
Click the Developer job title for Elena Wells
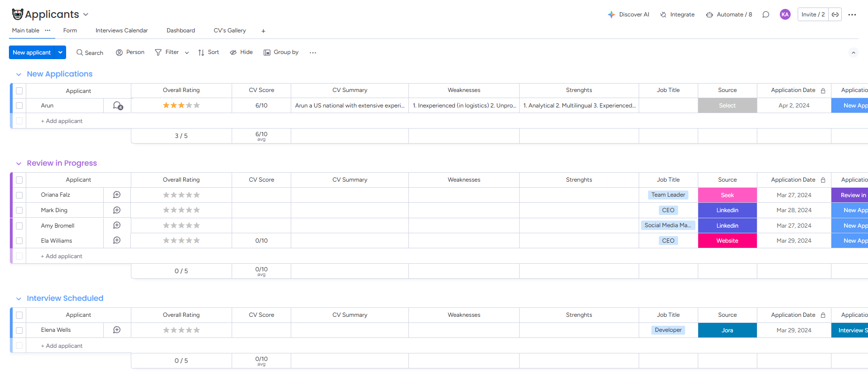pos(668,330)
